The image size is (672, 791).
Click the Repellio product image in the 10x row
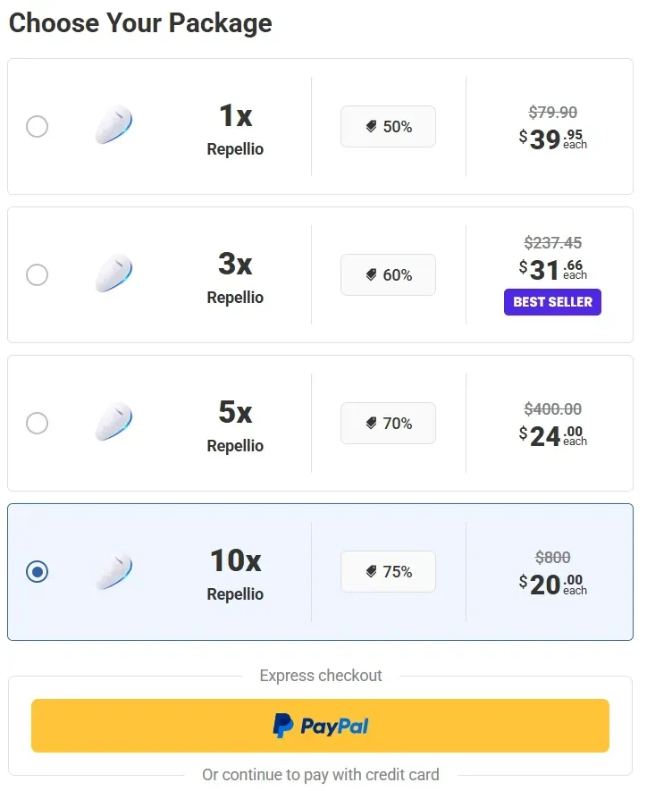point(113,571)
